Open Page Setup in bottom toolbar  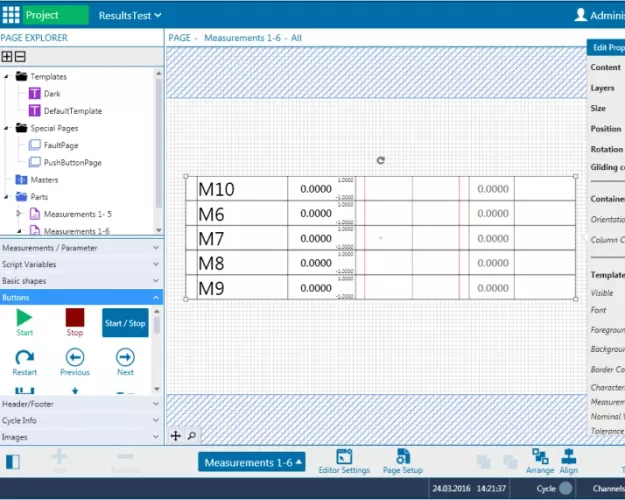[403, 461]
